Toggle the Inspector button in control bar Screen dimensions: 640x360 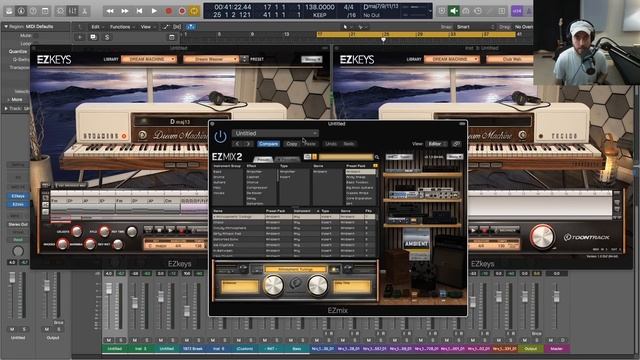21,11
